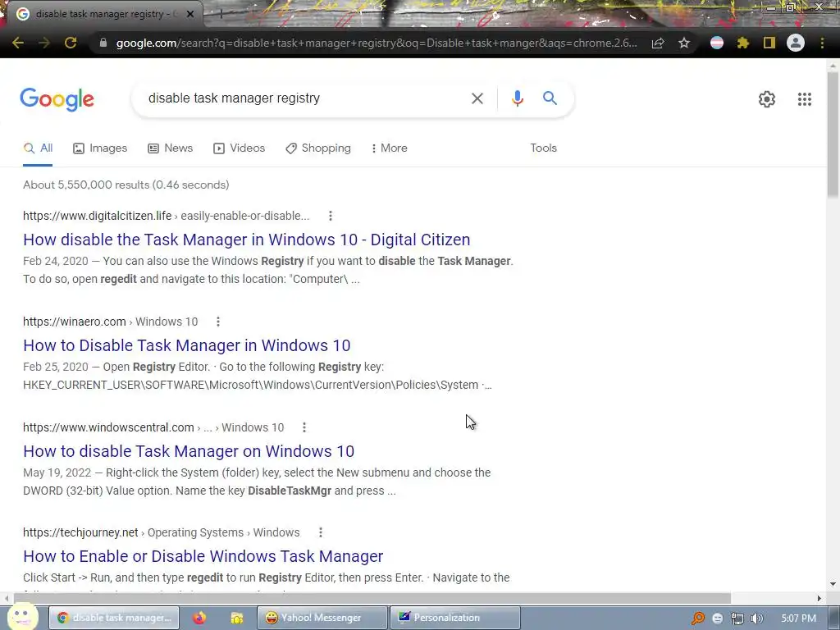This screenshot has height=630, width=840.
Task: Switch to Personalization taskbar window
Action: 454,618
